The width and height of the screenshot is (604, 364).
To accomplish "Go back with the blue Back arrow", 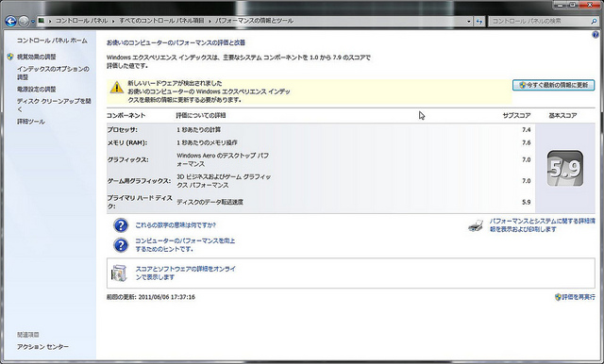I will point(10,21).
